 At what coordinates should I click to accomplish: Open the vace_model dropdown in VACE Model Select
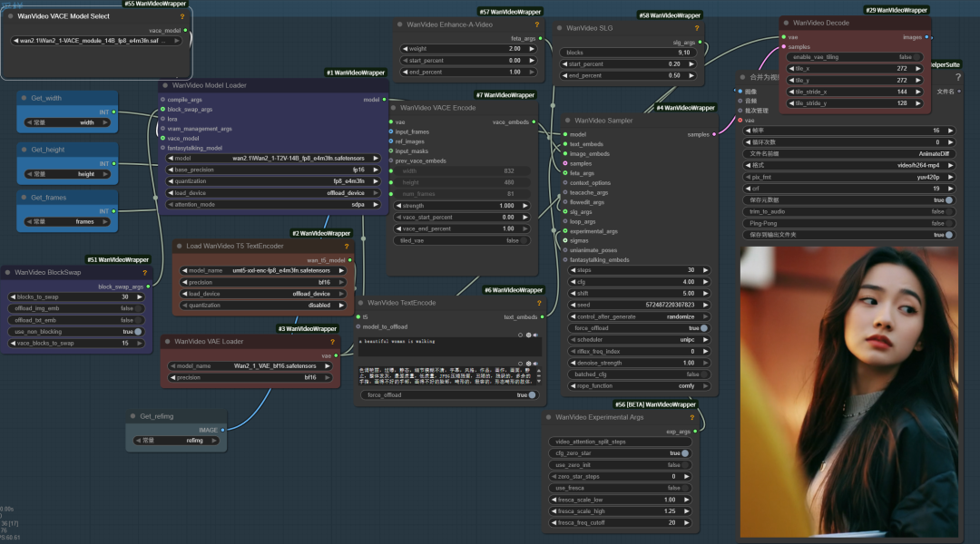(x=96, y=41)
